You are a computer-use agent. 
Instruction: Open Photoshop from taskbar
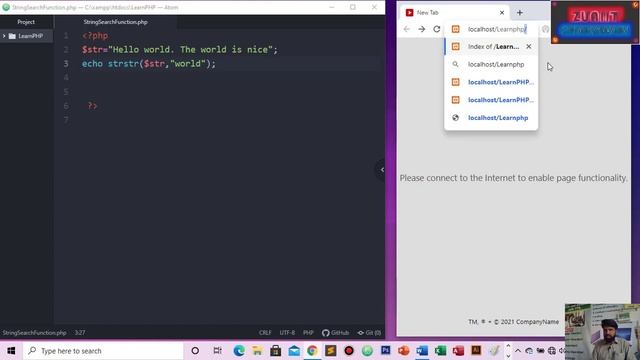385,351
